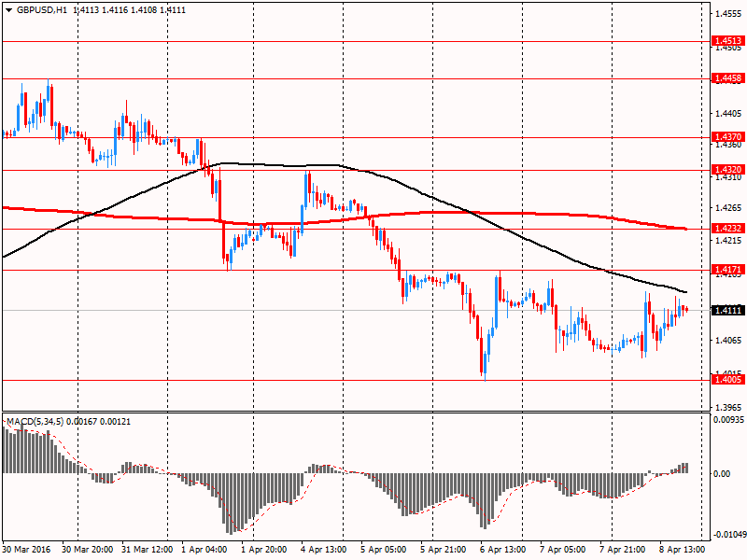Click the 1.4265 price axis value
The image size is (747, 560).
coord(728,207)
